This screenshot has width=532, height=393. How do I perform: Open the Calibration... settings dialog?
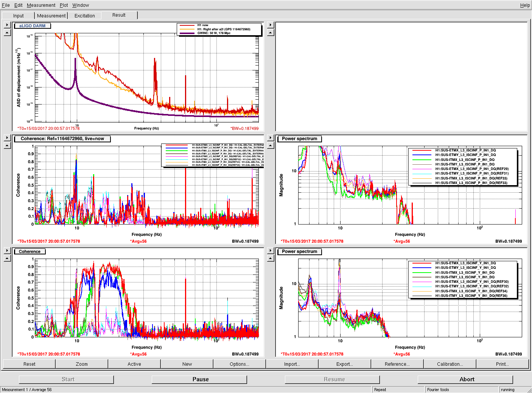coord(450,364)
